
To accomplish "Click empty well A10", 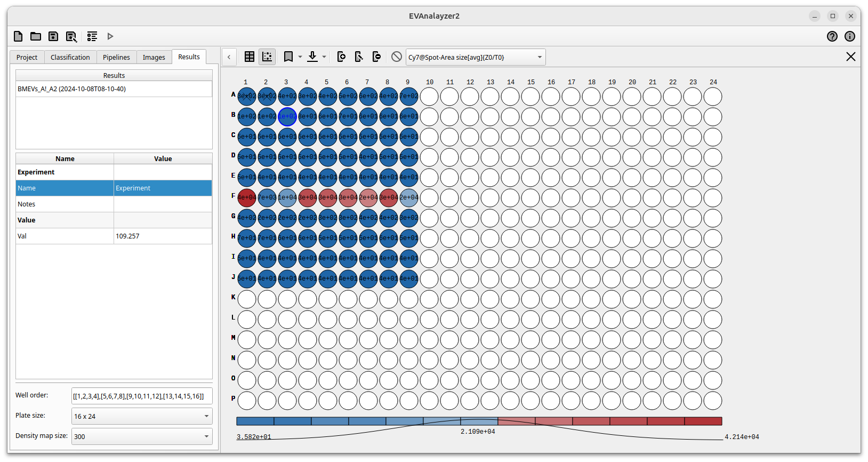I will [x=429, y=97].
